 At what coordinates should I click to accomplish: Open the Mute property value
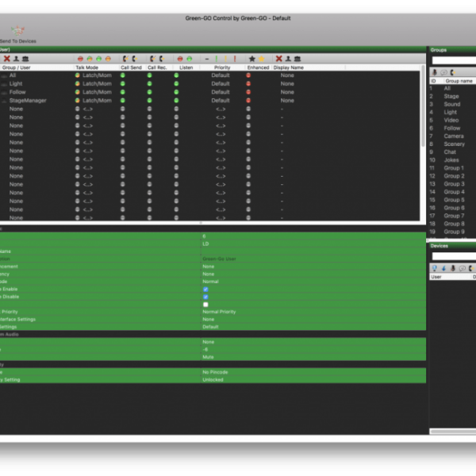coord(208,357)
